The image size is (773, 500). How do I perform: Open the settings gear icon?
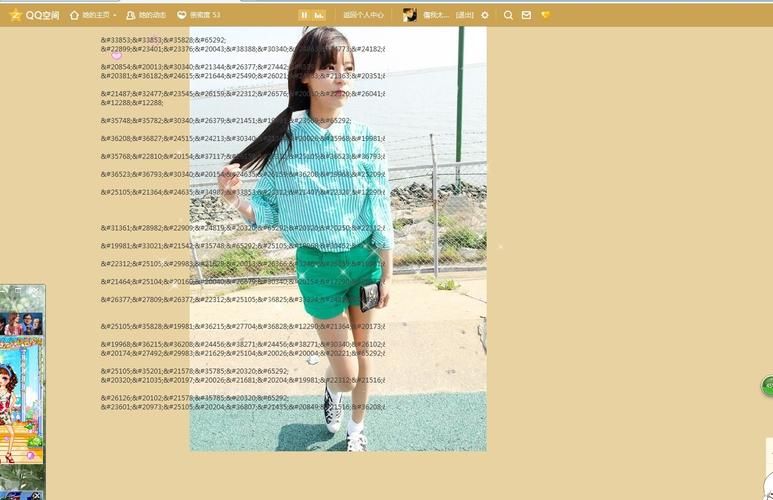click(485, 15)
